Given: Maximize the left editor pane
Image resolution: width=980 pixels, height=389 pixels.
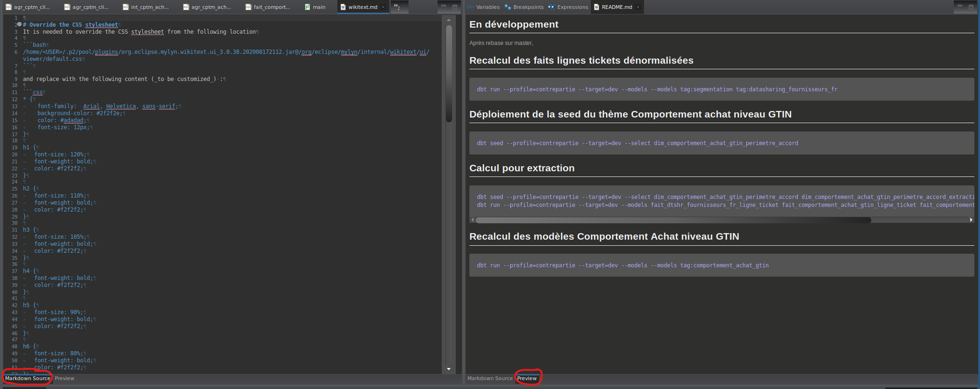Looking at the screenshot, I should pos(454,7).
